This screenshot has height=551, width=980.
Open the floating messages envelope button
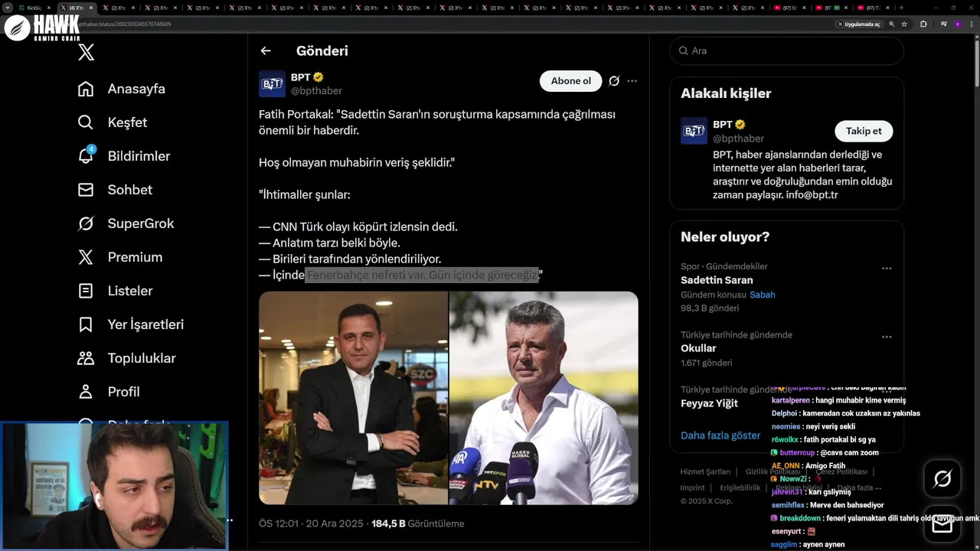[942, 525]
